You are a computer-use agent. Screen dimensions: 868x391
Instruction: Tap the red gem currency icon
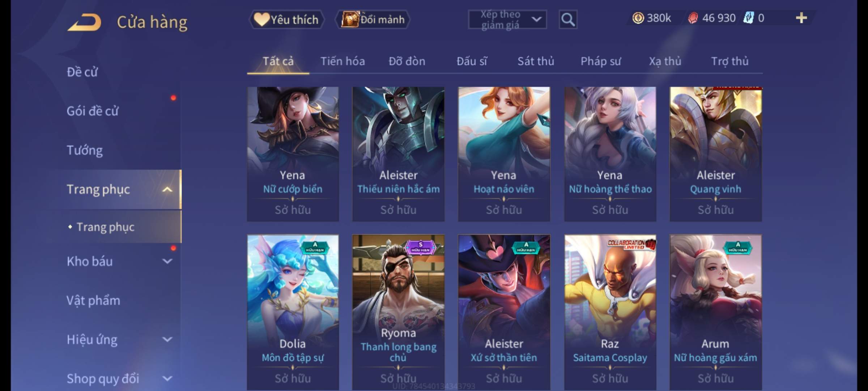pos(693,18)
